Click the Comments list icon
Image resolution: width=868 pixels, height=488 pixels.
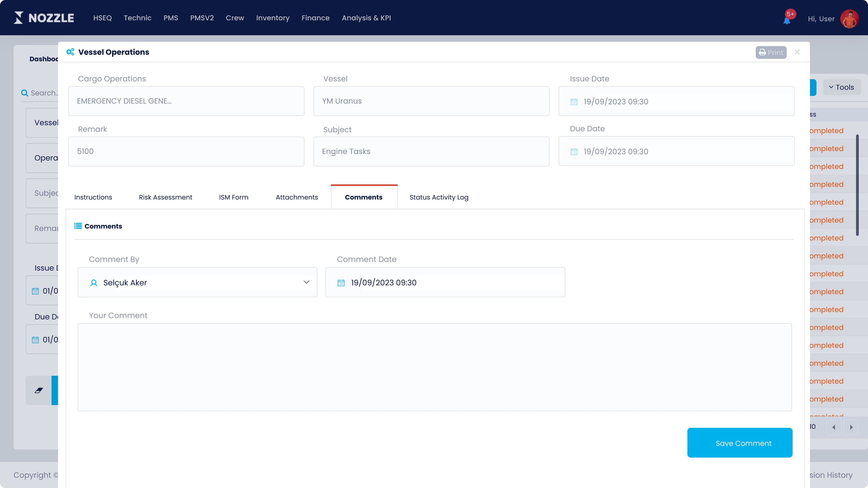(x=78, y=226)
